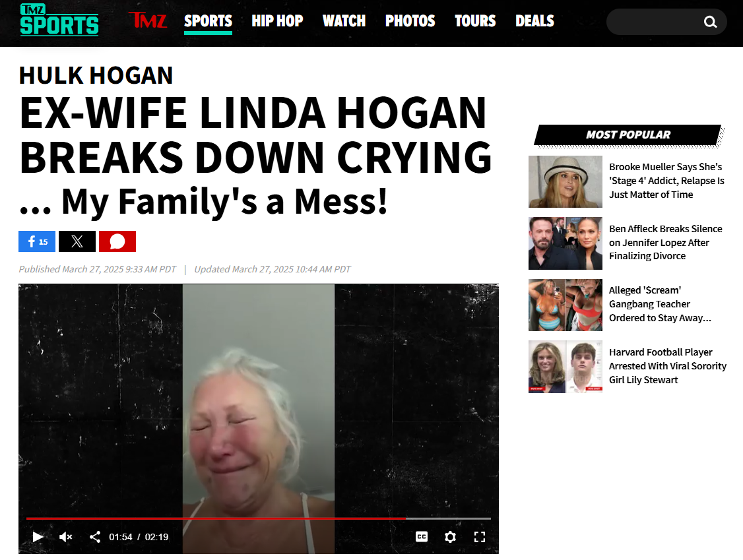Open video settings gear
The image size is (743, 560).
click(x=450, y=537)
